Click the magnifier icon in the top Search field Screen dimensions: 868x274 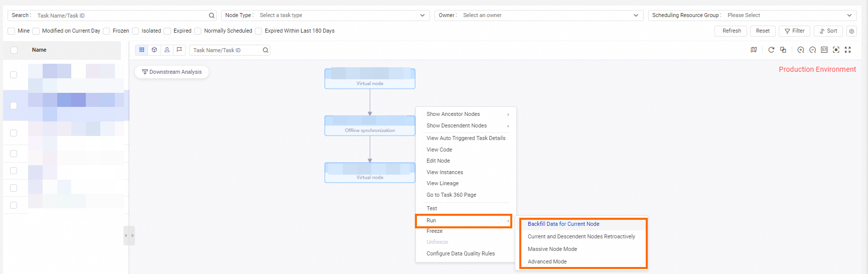coord(212,16)
